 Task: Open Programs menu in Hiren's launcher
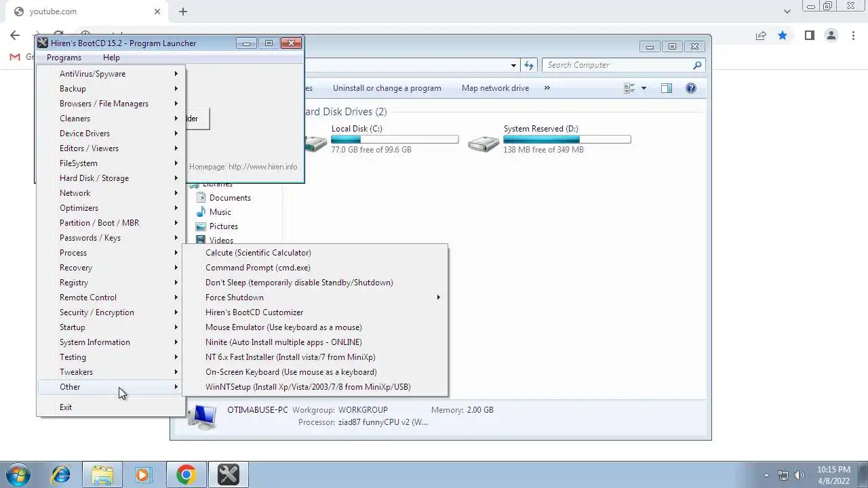tap(64, 58)
